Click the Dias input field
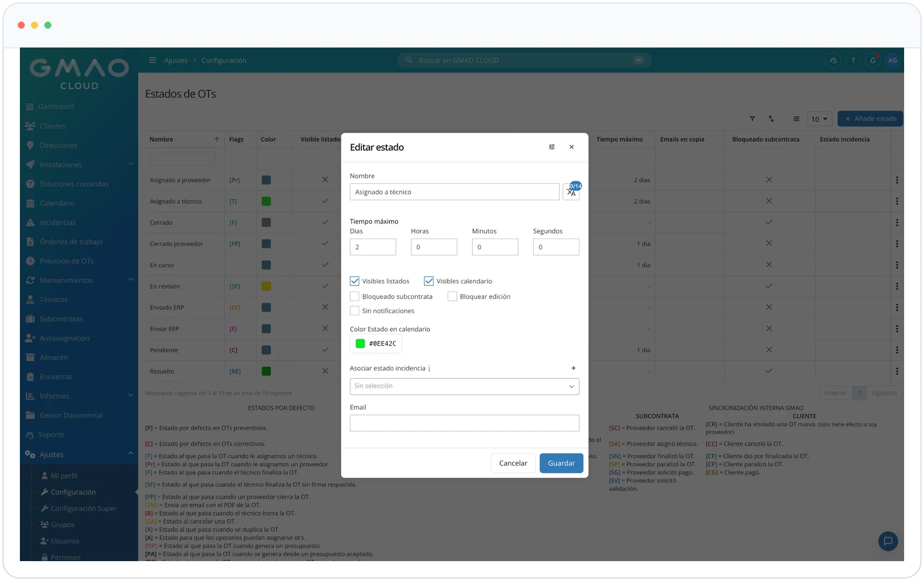 click(373, 247)
